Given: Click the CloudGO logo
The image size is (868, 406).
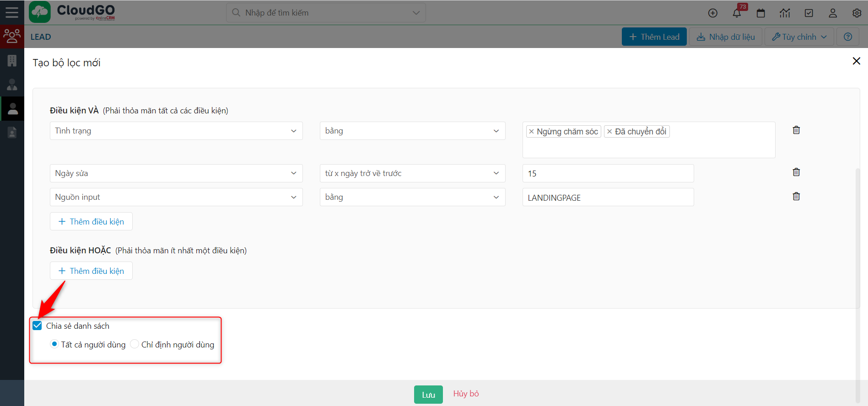Looking at the screenshot, I should (72, 12).
